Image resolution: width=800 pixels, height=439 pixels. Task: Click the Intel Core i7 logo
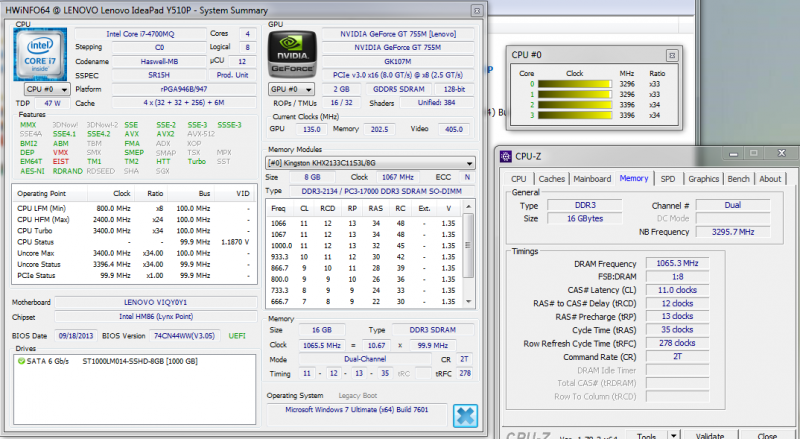tap(40, 54)
